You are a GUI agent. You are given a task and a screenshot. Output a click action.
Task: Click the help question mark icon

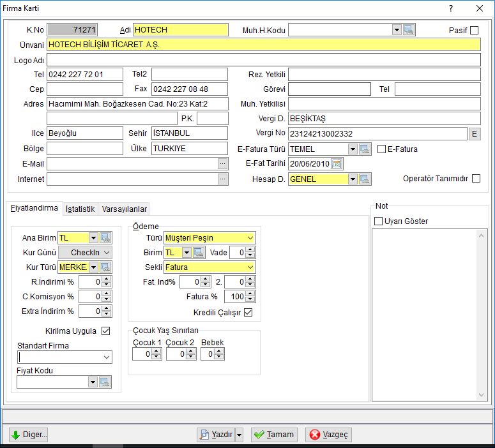tap(451, 8)
